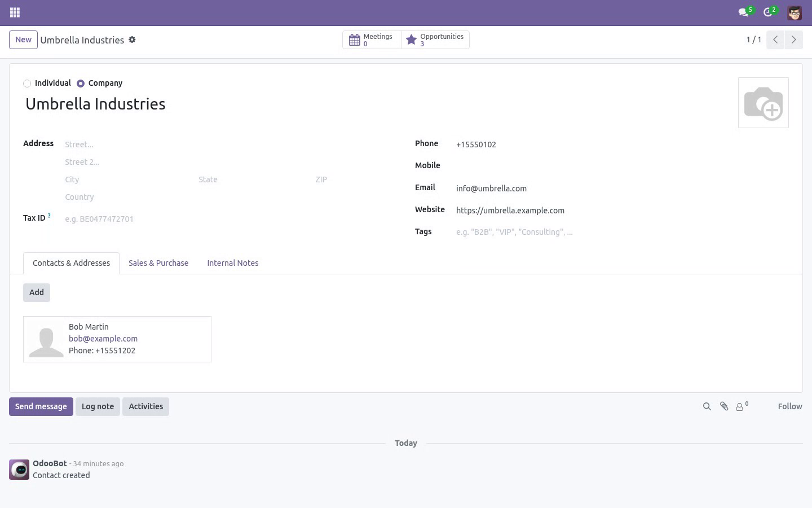Select the Company radio option
This screenshot has width=812, height=508.
point(81,84)
